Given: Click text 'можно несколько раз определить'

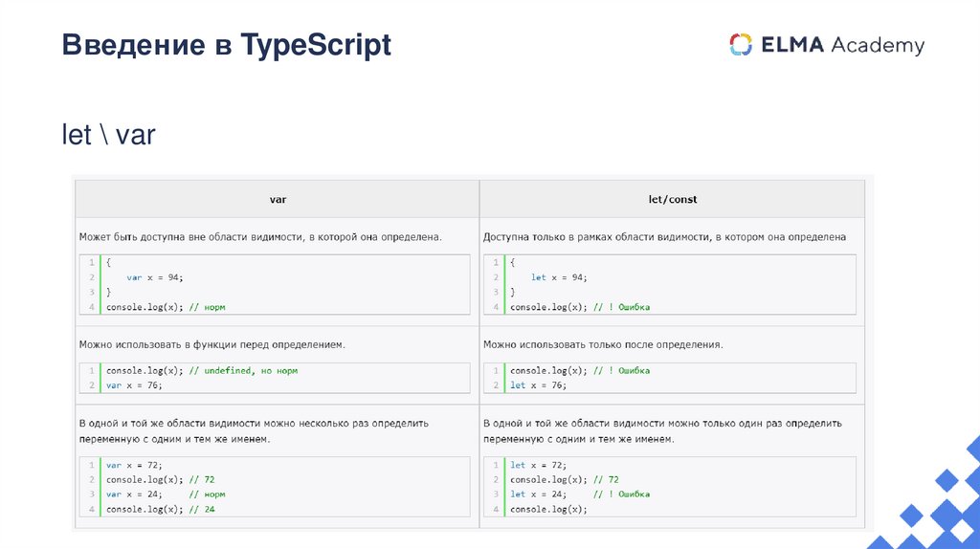Looking at the screenshot, I should coord(346,423).
